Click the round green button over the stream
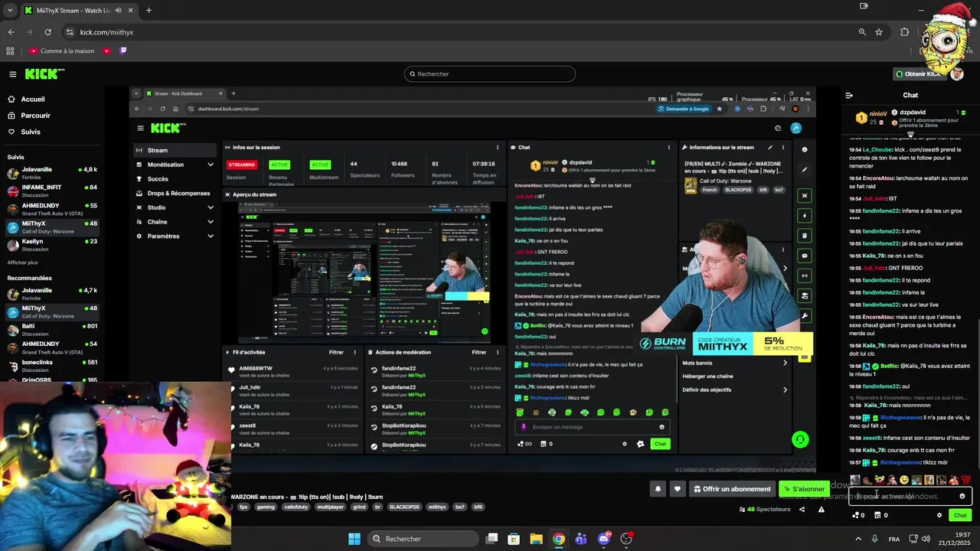Screen dimensions: 980x551 pos(799,439)
